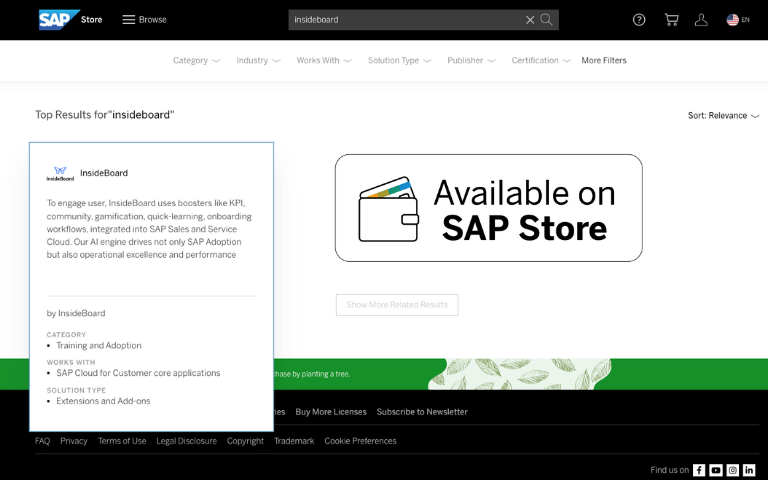Open the Legal Disclosure link

tap(187, 441)
